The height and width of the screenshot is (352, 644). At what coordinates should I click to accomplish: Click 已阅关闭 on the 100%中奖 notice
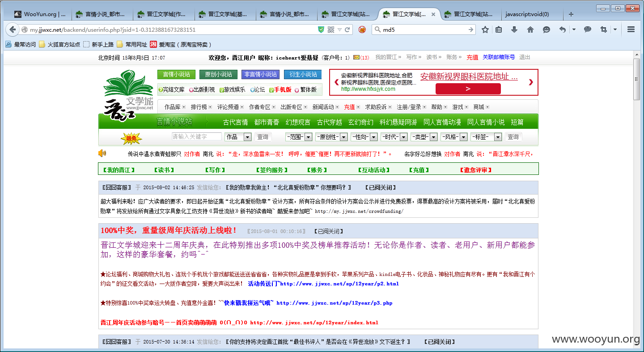point(329,231)
